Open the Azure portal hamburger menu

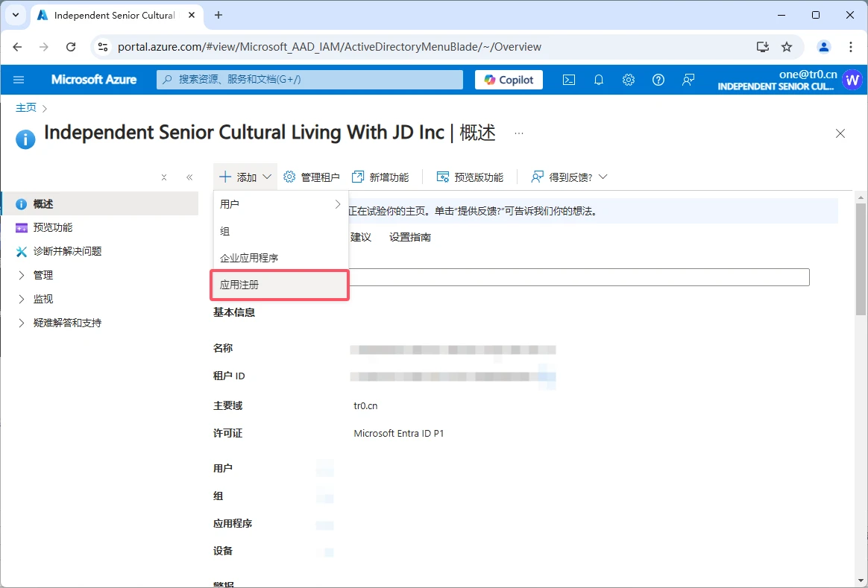[x=18, y=80]
